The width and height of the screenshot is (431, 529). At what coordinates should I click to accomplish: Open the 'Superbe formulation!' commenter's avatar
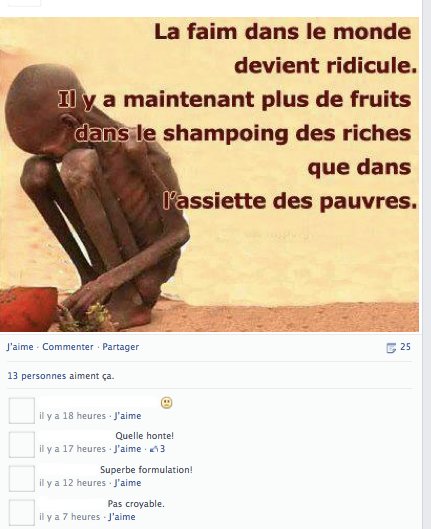pos(22,478)
